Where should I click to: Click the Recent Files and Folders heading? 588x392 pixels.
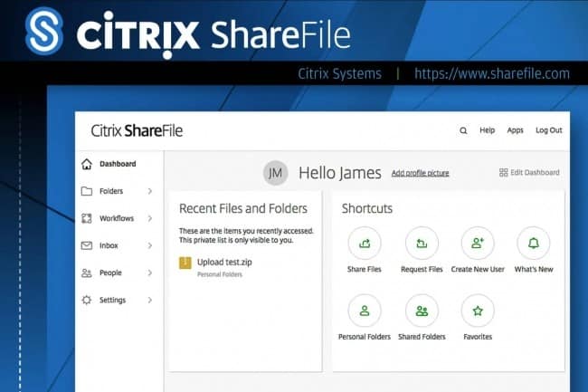243,208
